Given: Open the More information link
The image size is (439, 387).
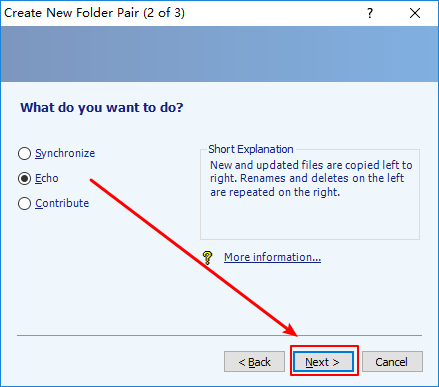Looking at the screenshot, I should pos(272,257).
